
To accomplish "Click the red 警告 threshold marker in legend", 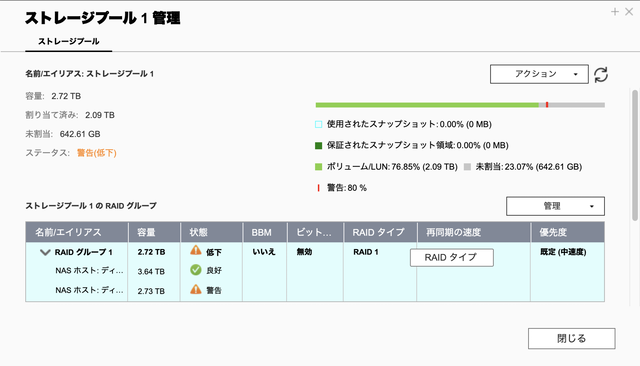I will tap(318, 188).
